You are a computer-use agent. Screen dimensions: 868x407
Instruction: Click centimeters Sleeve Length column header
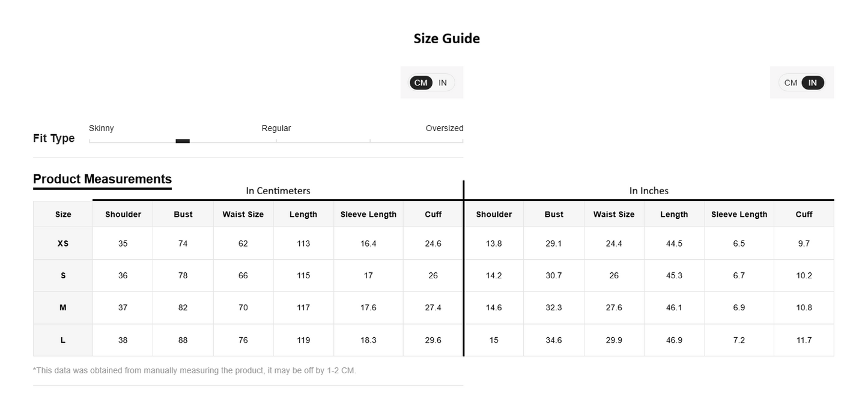[x=368, y=214]
